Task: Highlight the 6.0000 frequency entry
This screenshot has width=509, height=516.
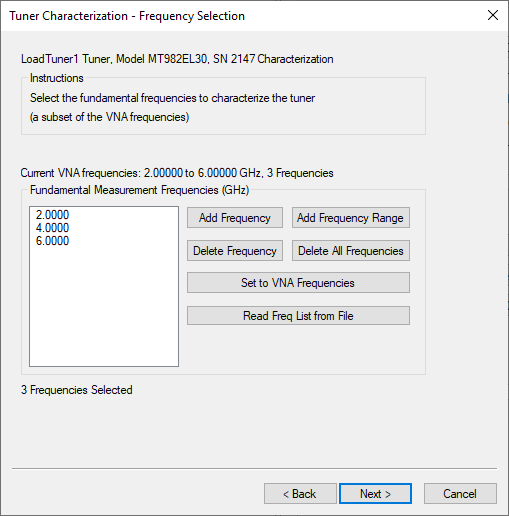Action: coord(52,241)
